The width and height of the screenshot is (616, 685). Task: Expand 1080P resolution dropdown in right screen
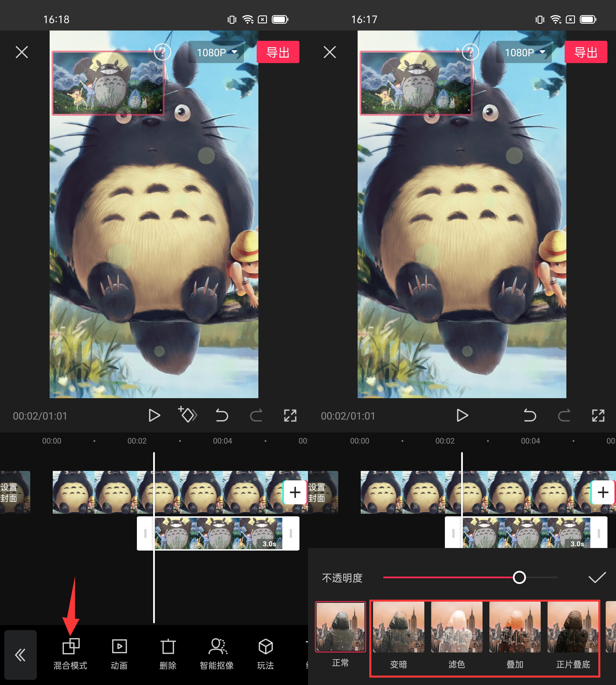click(524, 53)
